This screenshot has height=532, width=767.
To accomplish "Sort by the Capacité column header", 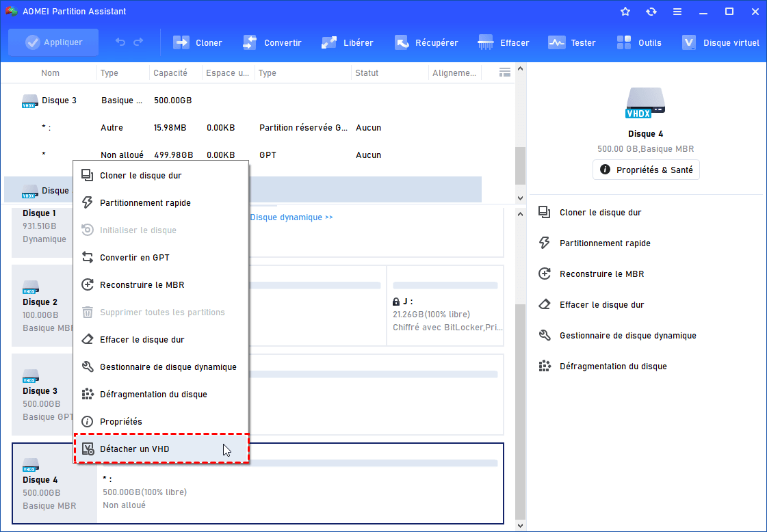I will (x=170, y=73).
